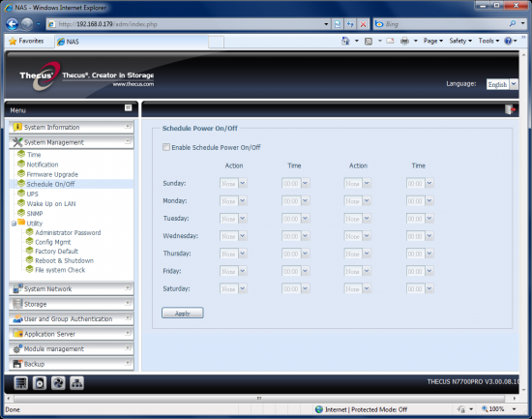Open Wednesday second Time dropdown
Image resolution: width=532 pixels, height=419 pixels.
click(x=420, y=236)
